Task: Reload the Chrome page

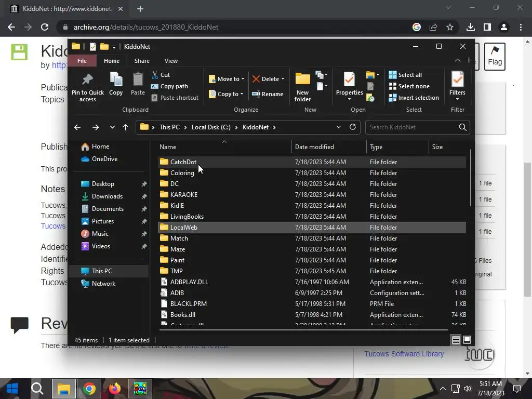Action: pos(45,27)
